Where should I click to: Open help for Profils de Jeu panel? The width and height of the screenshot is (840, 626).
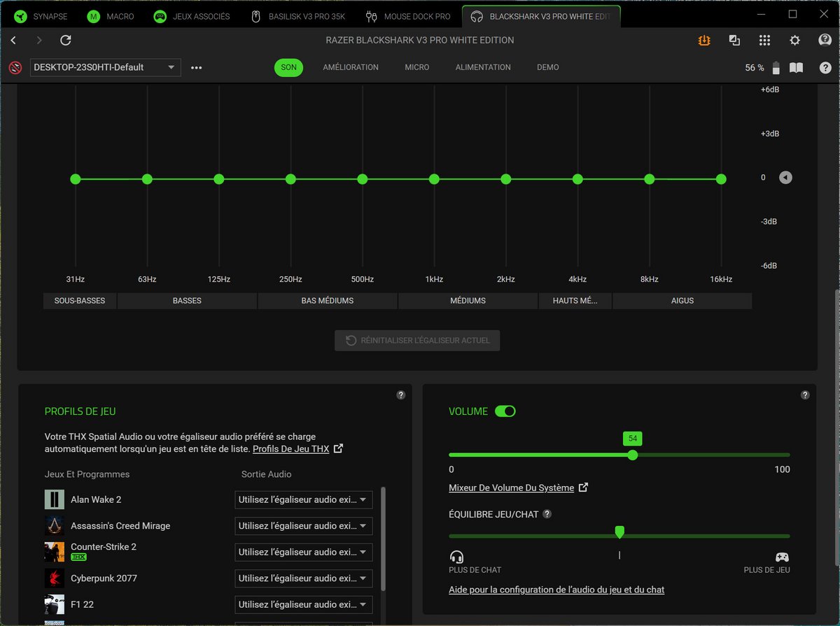tap(401, 395)
